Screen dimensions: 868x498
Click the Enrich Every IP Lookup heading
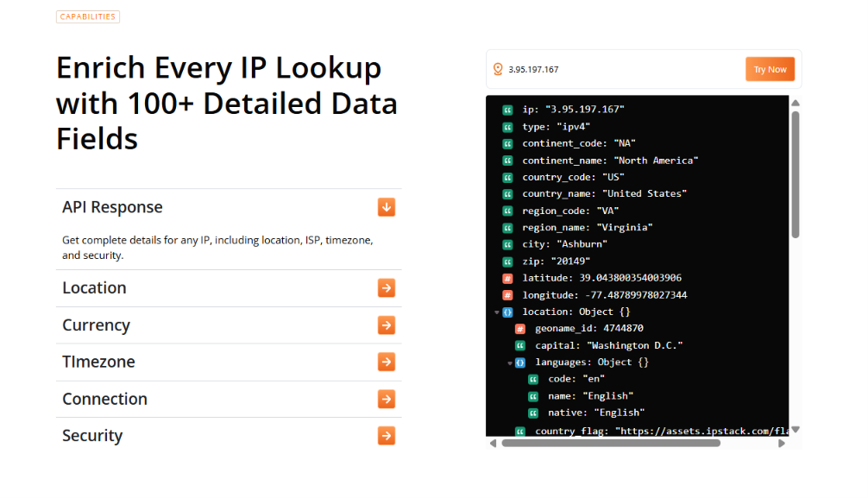[227, 103]
